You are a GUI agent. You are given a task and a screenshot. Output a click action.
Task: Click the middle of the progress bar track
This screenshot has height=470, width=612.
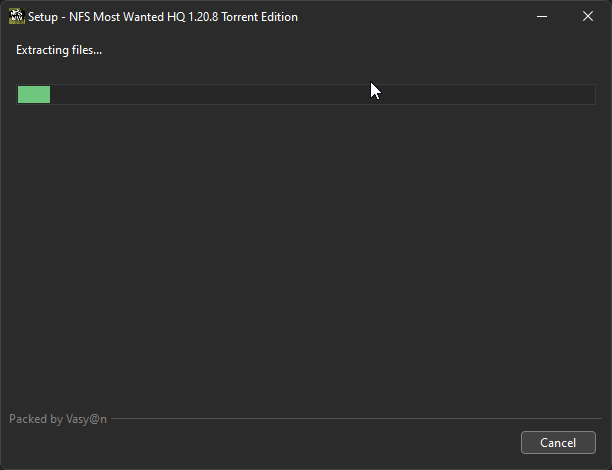tap(306, 94)
